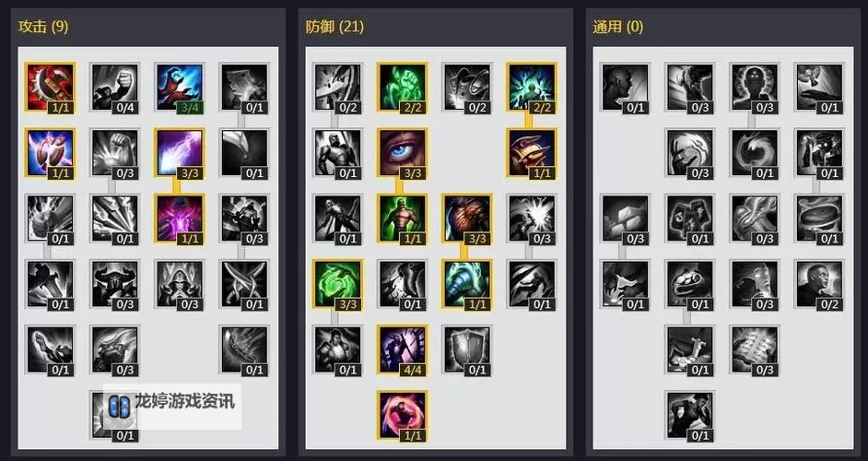Click the purple warrior mastery at 4/4
The width and height of the screenshot is (868, 461).
point(403,349)
